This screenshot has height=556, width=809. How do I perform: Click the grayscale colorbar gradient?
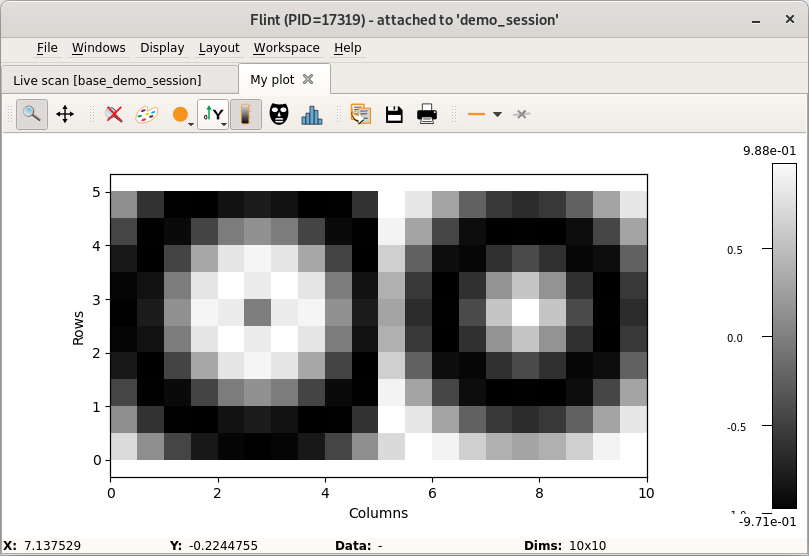coord(784,336)
